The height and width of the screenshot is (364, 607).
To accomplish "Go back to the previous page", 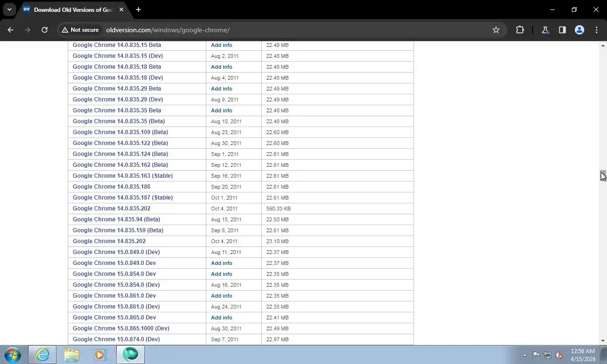I will 10,30.
